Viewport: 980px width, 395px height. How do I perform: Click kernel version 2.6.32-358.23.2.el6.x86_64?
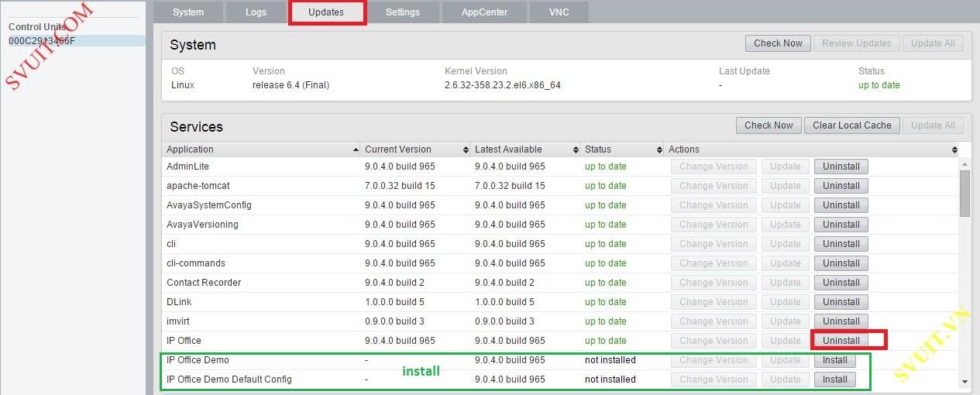pos(502,85)
